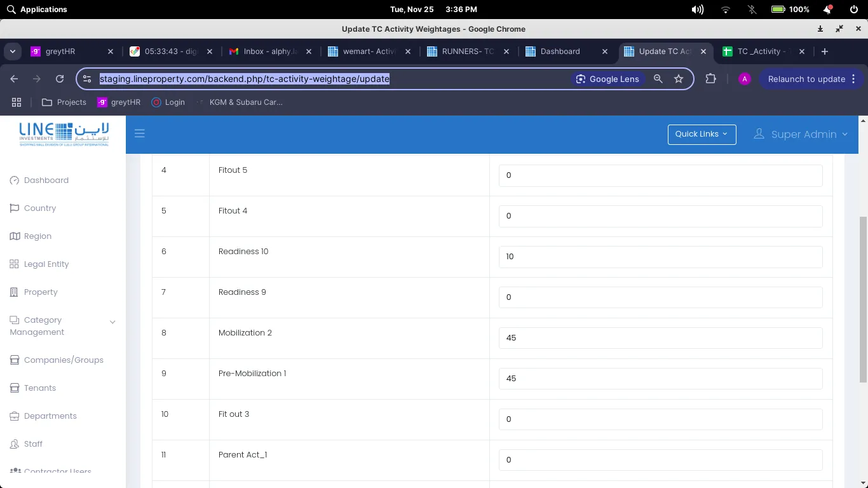Image resolution: width=868 pixels, height=488 pixels.
Task: Click the Google Lens button in address bar
Action: pos(607,79)
